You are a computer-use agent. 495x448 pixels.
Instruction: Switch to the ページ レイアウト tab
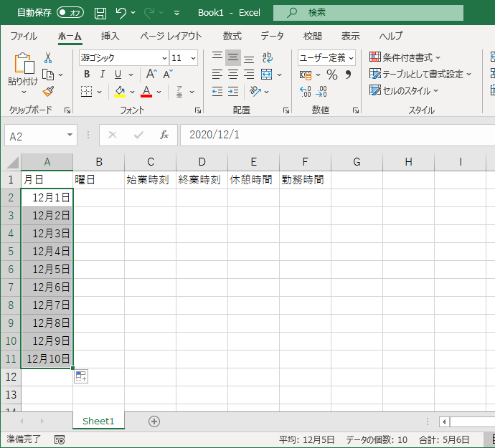pos(171,36)
